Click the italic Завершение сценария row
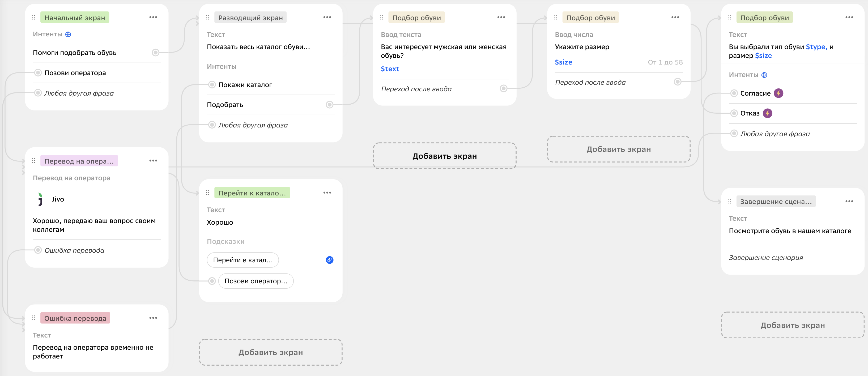 click(766, 258)
